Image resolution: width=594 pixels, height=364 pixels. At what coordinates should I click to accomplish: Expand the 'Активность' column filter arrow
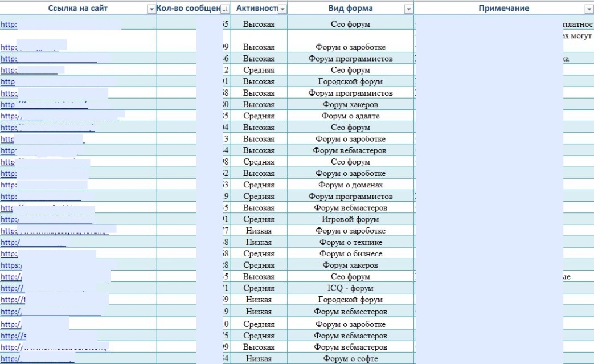click(x=282, y=9)
